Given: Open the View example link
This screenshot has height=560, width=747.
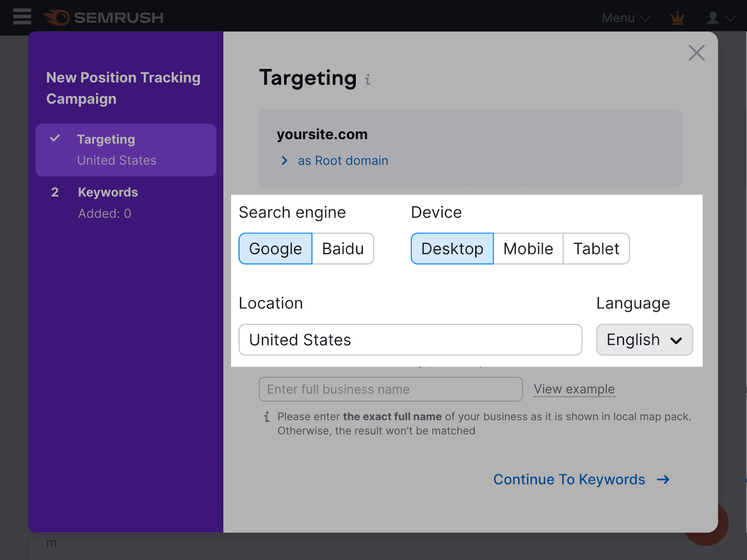Looking at the screenshot, I should [x=574, y=389].
